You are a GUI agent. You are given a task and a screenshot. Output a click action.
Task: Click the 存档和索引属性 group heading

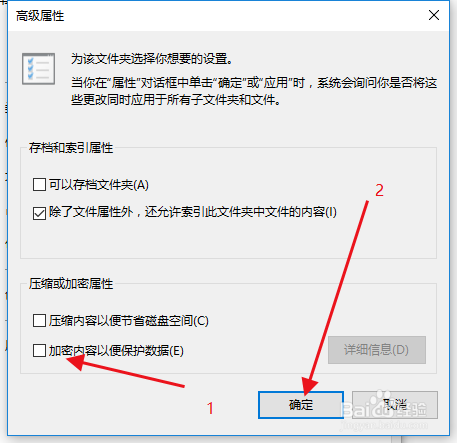(71, 148)
